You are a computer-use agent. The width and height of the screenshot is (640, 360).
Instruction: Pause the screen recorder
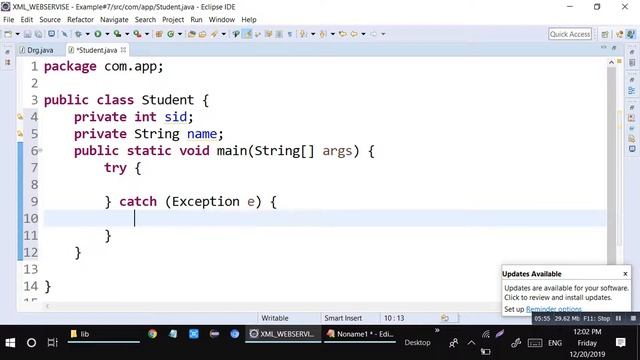point(618,318)
